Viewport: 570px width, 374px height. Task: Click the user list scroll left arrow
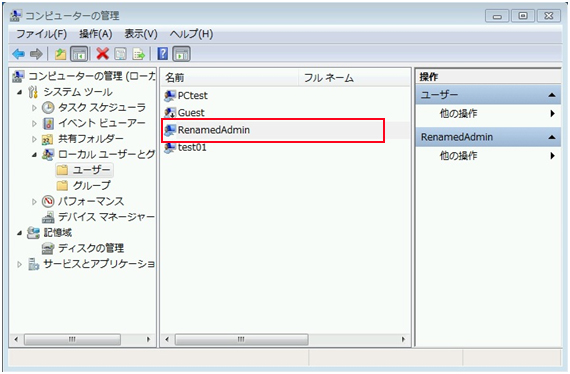coord(167,339)
